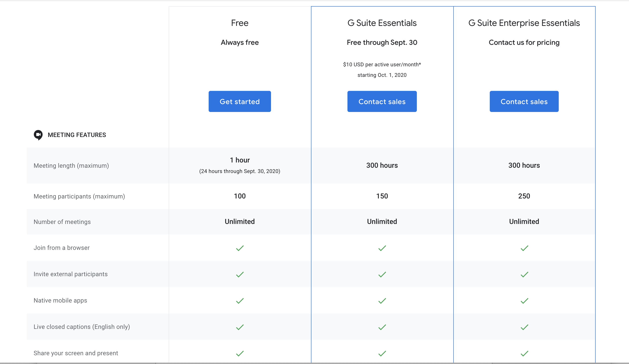The height and width of the screenshot is (364, 629).
Task: Click the Share your screen and present label
Action: 76,353
